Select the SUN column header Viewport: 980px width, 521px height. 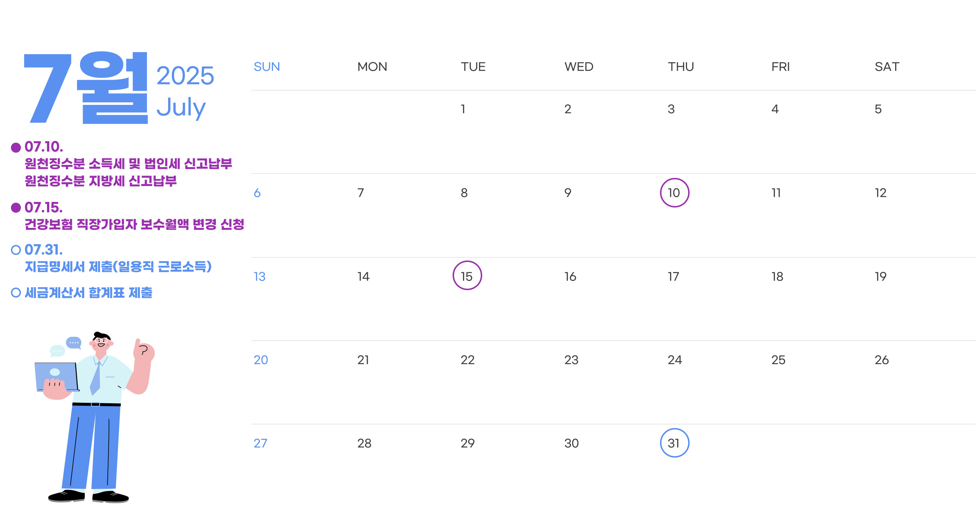pyautogui.click(x=267, y=67)
